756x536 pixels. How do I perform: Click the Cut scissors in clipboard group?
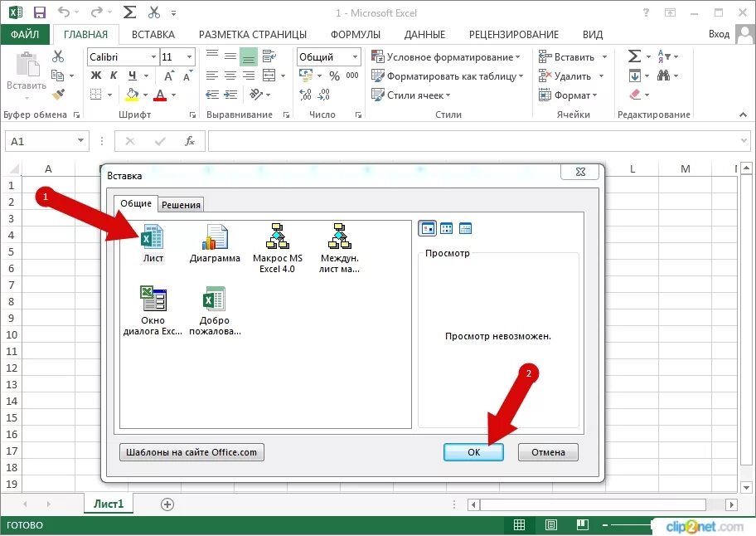[x=58, y=56]
